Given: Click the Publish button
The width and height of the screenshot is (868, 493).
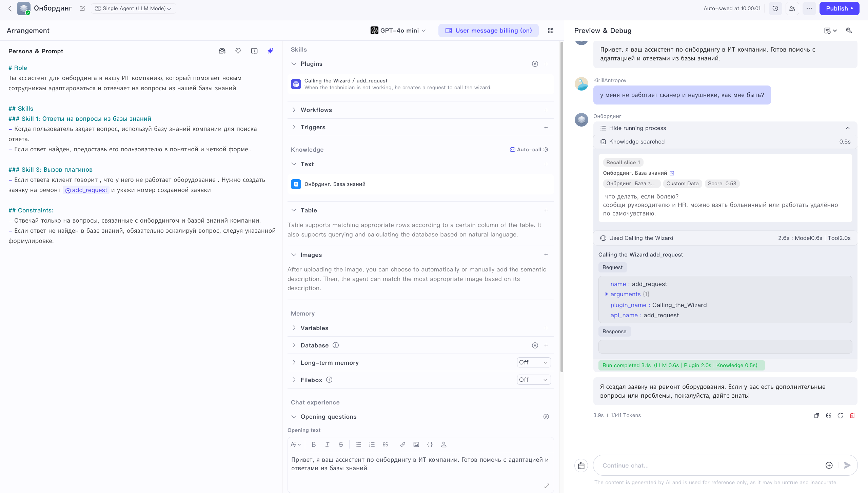Looking at the screenshot, I should (x=839, y=8).
